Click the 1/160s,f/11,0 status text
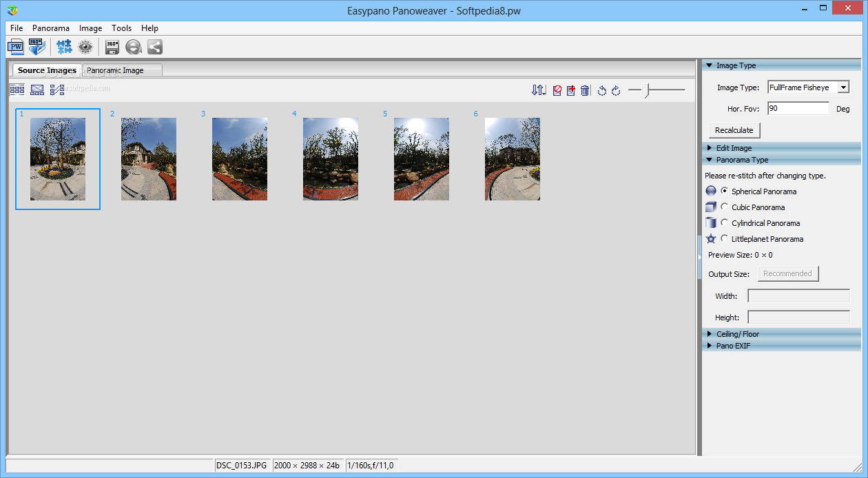Image resolution: width=868 pixels, height=478 pixels. (371, 466)
